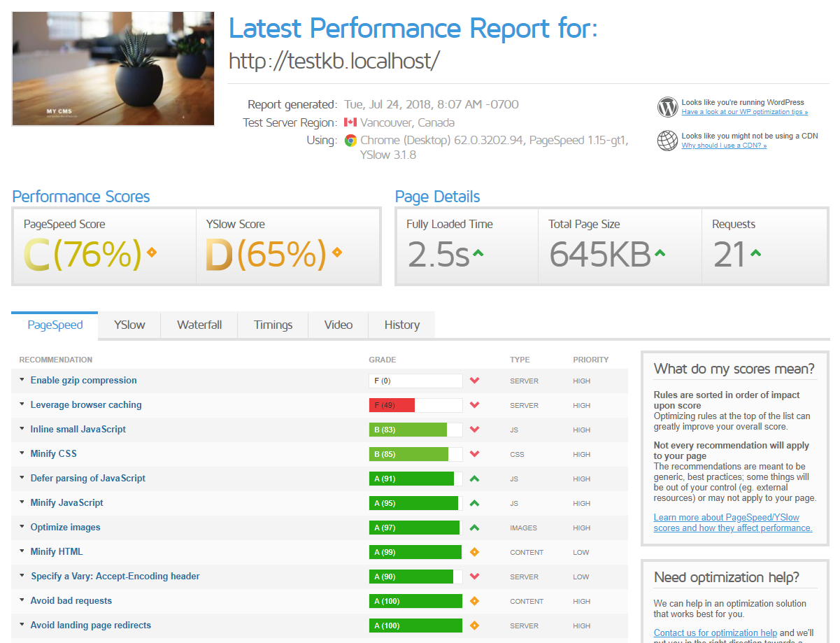Expand the Minify HTML disclosure triangle
This screenshot has height=643, width=840.
click(22, 552)
